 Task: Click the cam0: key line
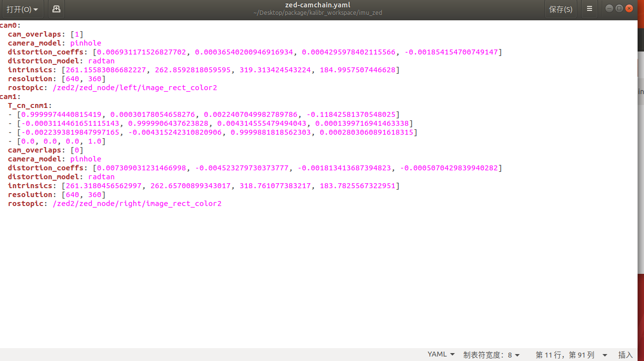[x=10, y=25]
